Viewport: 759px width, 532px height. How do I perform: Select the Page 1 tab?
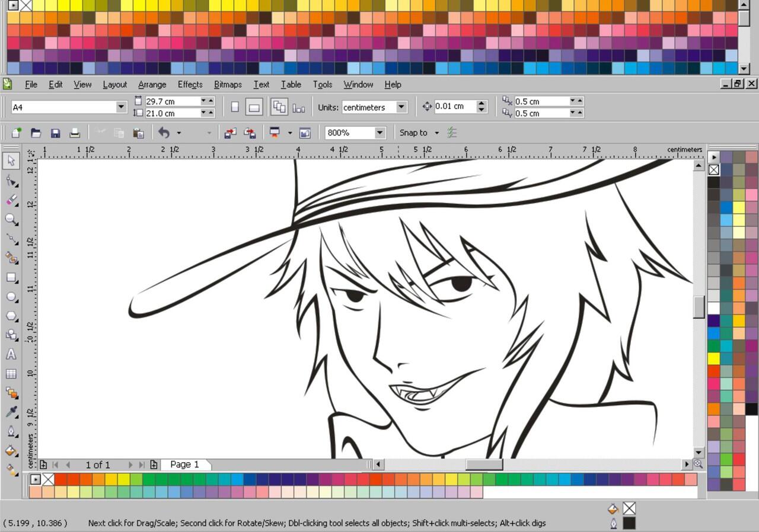coord(184,464)
